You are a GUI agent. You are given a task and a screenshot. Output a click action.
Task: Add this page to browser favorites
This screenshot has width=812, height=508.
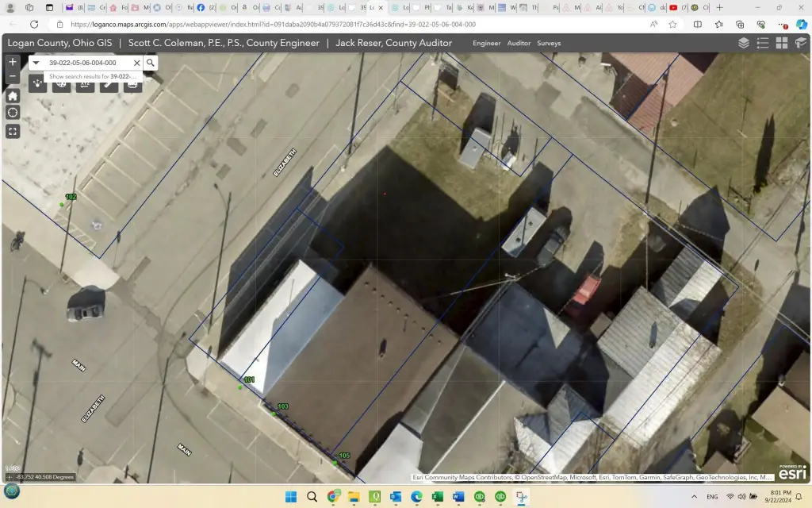point(672,25)
